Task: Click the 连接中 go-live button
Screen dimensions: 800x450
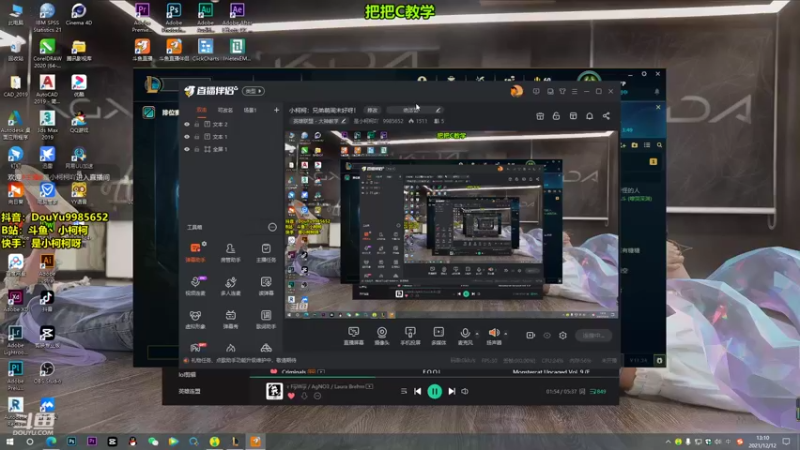Action: tap(593, 335)
